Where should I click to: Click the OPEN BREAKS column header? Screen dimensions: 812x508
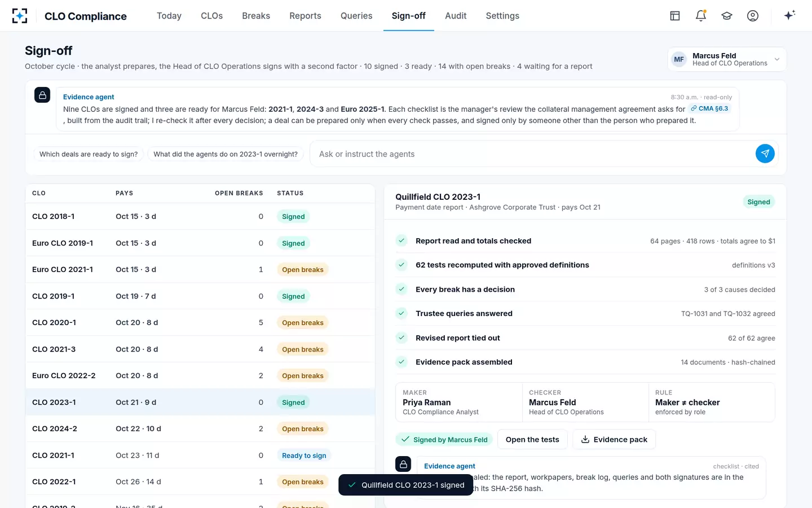pos(239,193)
